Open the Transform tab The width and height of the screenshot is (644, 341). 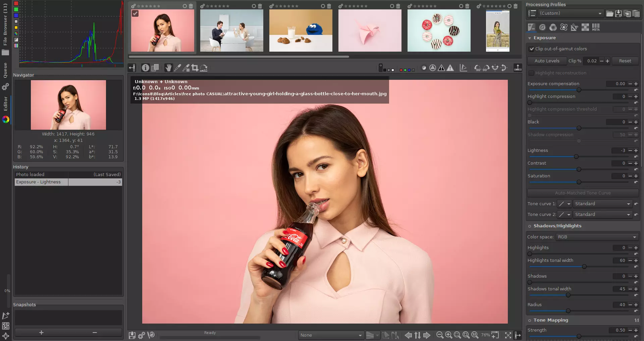coord(575,27)
